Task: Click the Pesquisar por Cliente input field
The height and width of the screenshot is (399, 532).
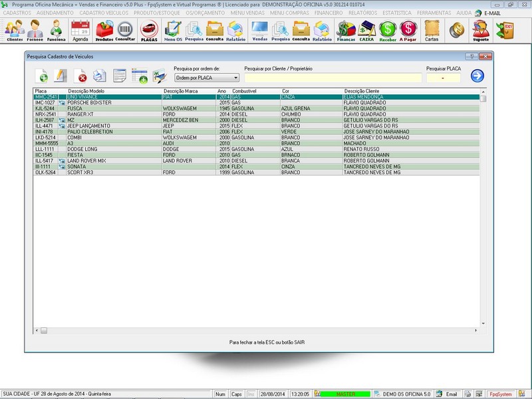Action: point(333,78)
